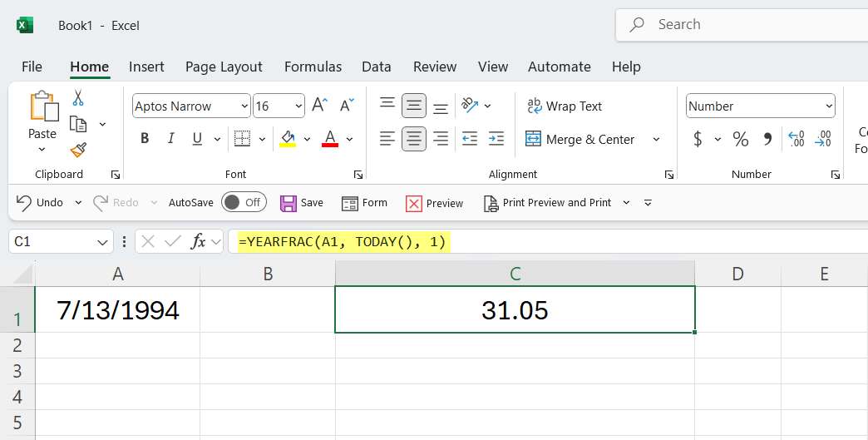Viewport: 868px width, 440px height.
Task: Apply the yellow Fill Color swatch
Action: [288, 139]
